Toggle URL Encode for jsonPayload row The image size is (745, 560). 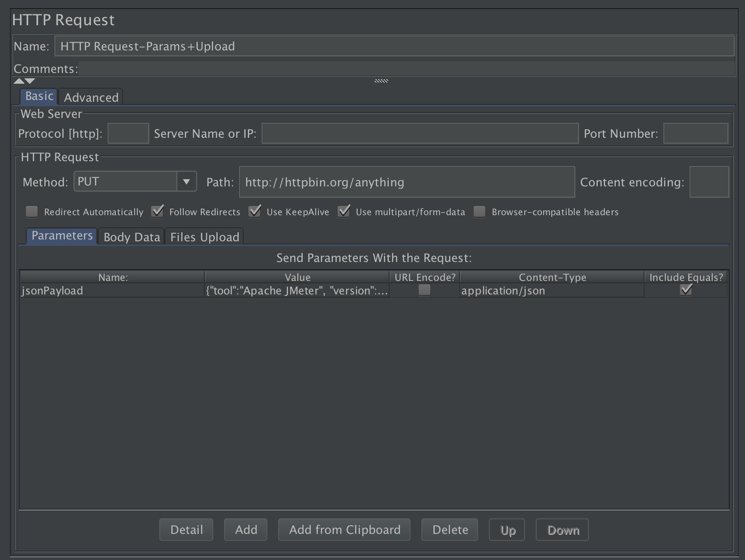point(424,290)
